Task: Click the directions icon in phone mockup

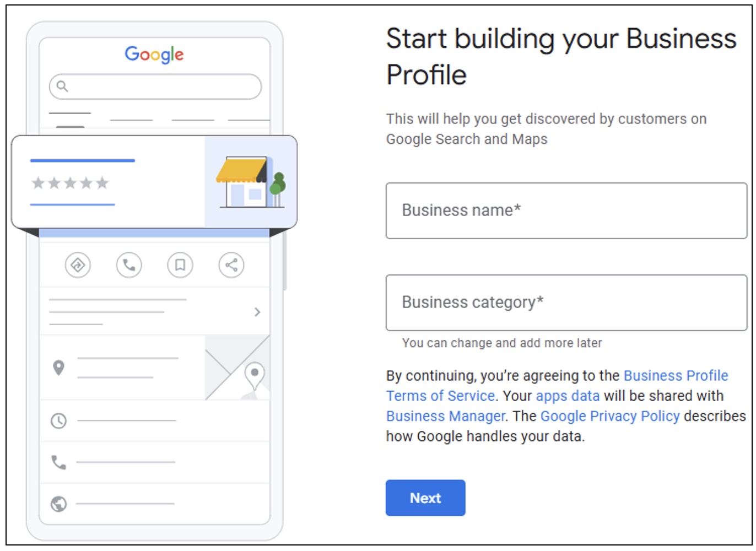Action: tap(78, 265)
